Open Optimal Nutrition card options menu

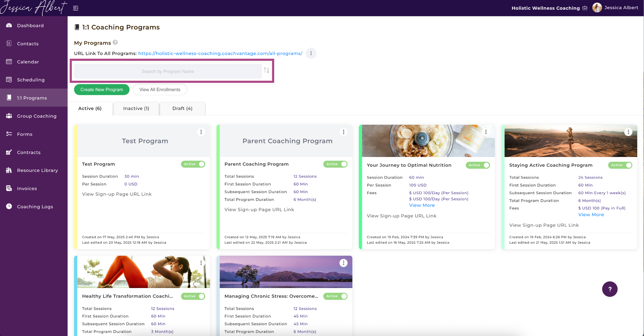pos(486,132)
